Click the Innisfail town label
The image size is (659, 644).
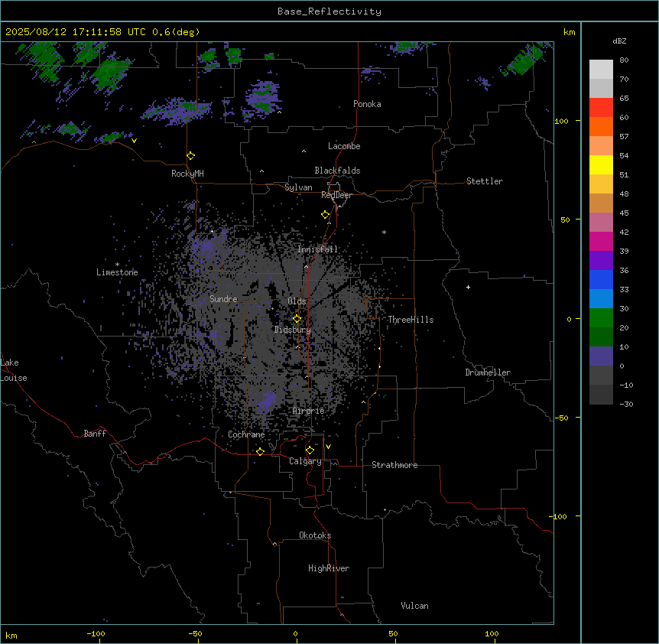(x=318, y=249)
